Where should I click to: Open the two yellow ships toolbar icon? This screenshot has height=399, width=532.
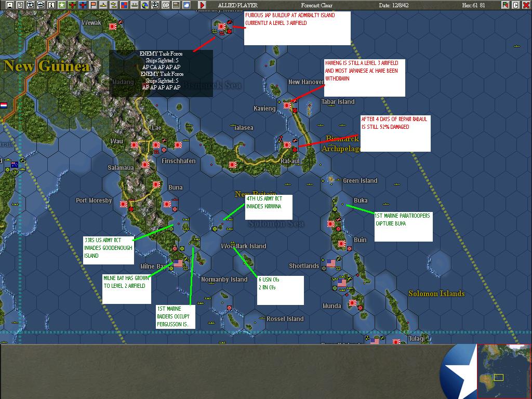click(x=114, y=5)
